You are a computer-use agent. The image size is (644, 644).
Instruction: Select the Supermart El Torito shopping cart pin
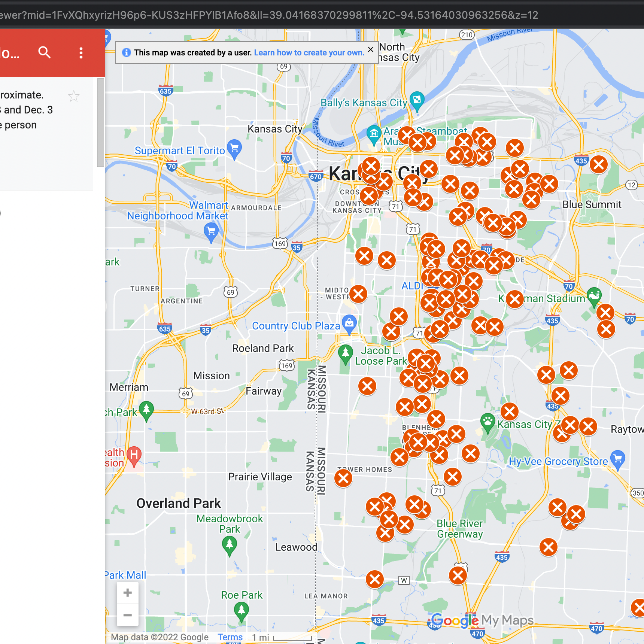tap(234, 149)
